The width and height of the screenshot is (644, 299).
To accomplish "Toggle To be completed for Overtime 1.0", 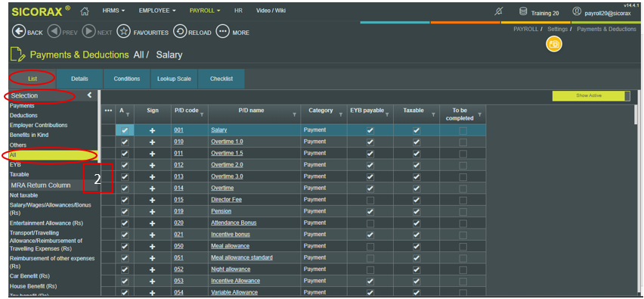I will pos(463,142).
